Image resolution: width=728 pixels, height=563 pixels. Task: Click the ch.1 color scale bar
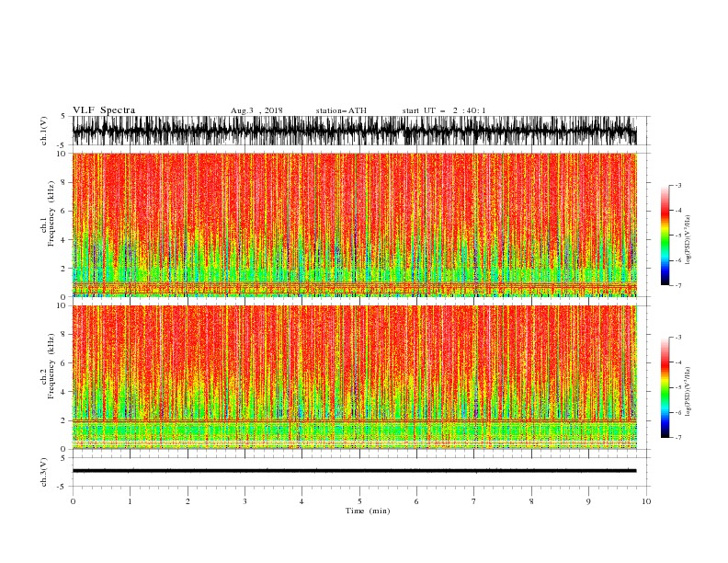click(665, 236)
